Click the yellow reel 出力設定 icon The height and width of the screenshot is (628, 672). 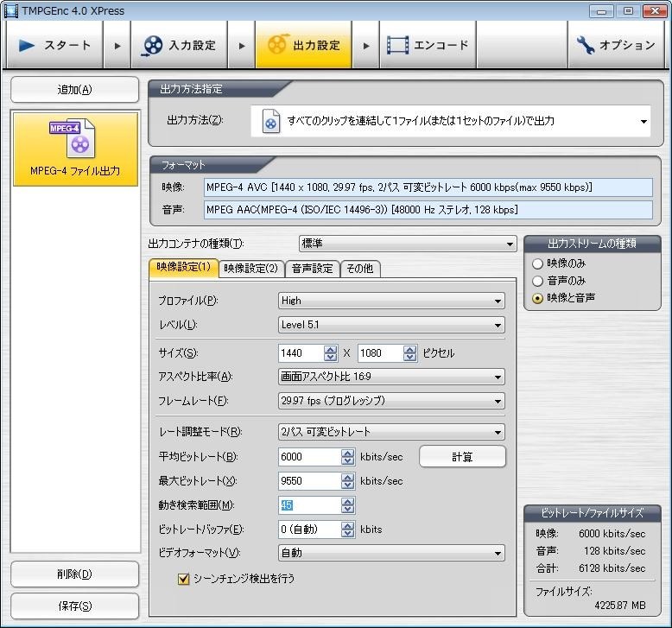point(278,44)
